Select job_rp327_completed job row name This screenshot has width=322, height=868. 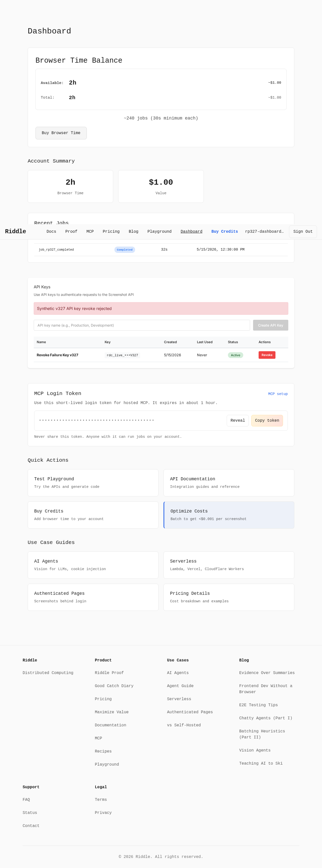pyautogui.click(x=56, y=250)
